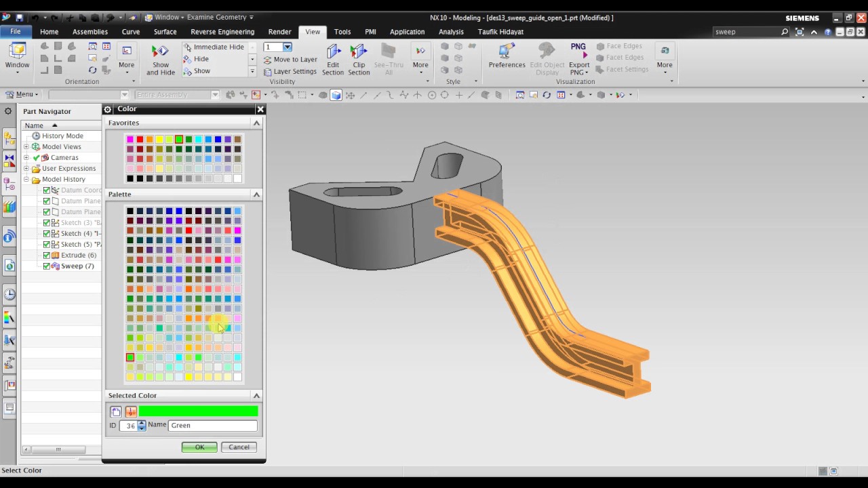868x488 pixels.
Task: Click the Rotate icon in Orientation group
Action: 92,70
